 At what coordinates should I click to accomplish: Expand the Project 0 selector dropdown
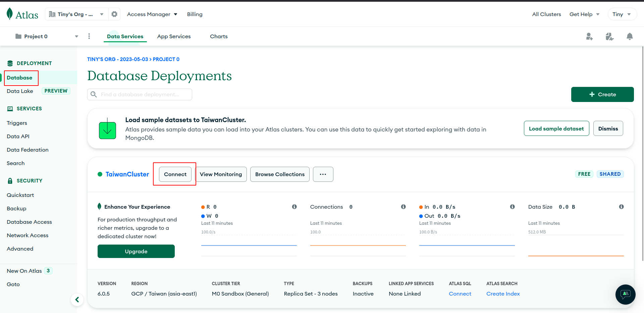pyautogui.click(x=76, y=36)
